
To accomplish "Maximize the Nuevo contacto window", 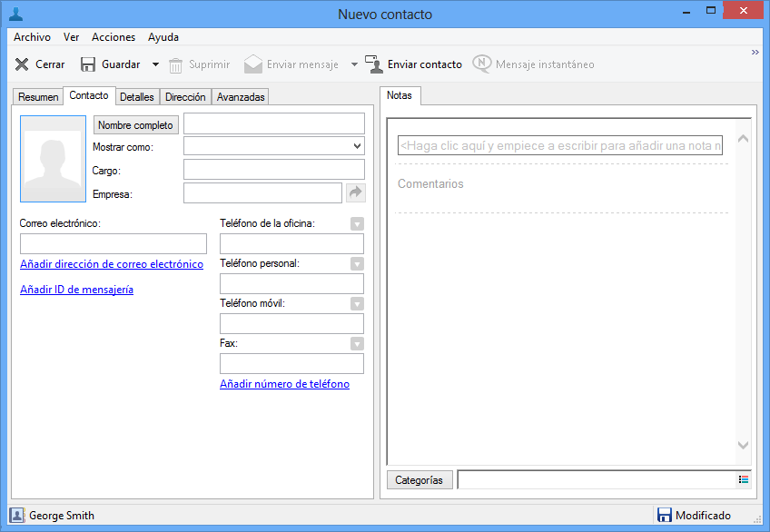I will click(x=711, y=10).
